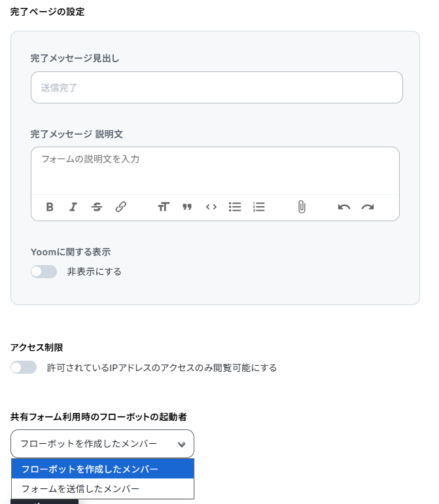The image size is (439, 504).
Task: Click the heading text size icon
Action: [164, 207]
